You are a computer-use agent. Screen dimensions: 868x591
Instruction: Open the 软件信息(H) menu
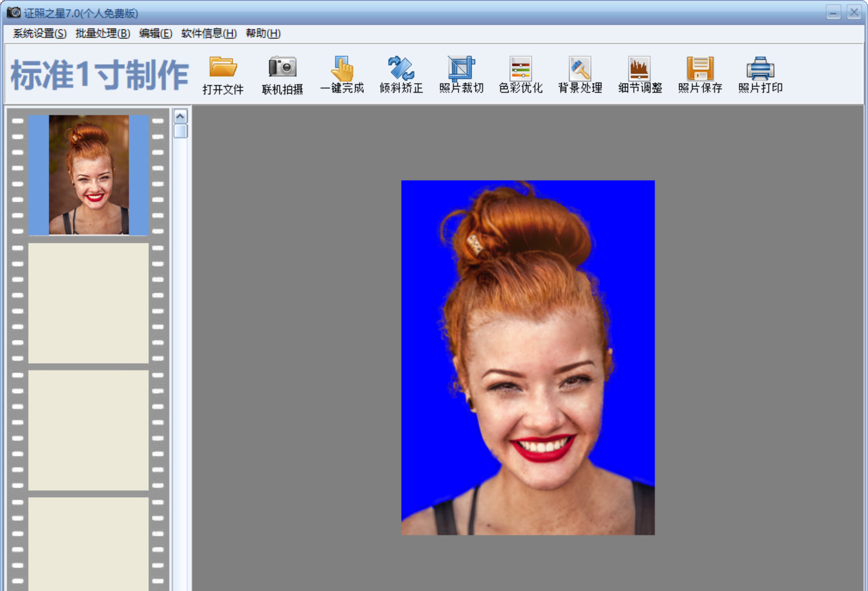(x=209, y=33)
